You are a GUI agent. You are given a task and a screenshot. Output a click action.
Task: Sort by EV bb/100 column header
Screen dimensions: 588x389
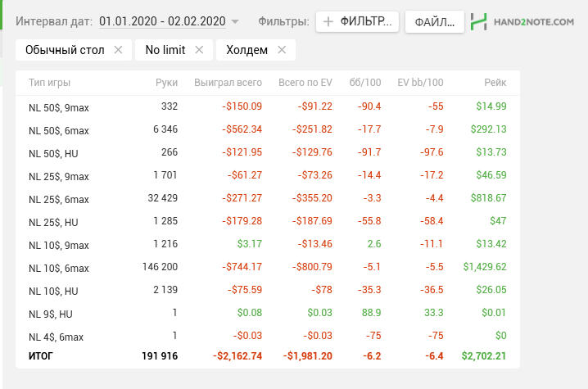tap(420, 83)
